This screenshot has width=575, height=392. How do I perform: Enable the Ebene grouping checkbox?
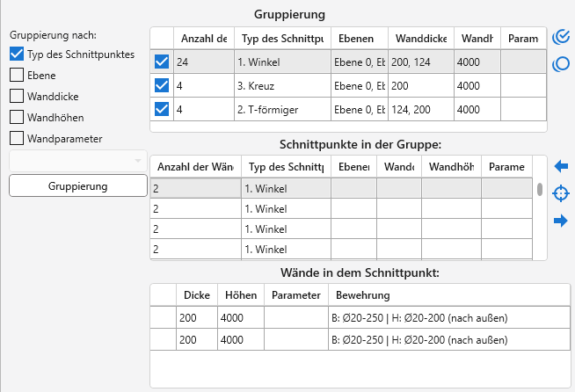click(x=17, y=75)
